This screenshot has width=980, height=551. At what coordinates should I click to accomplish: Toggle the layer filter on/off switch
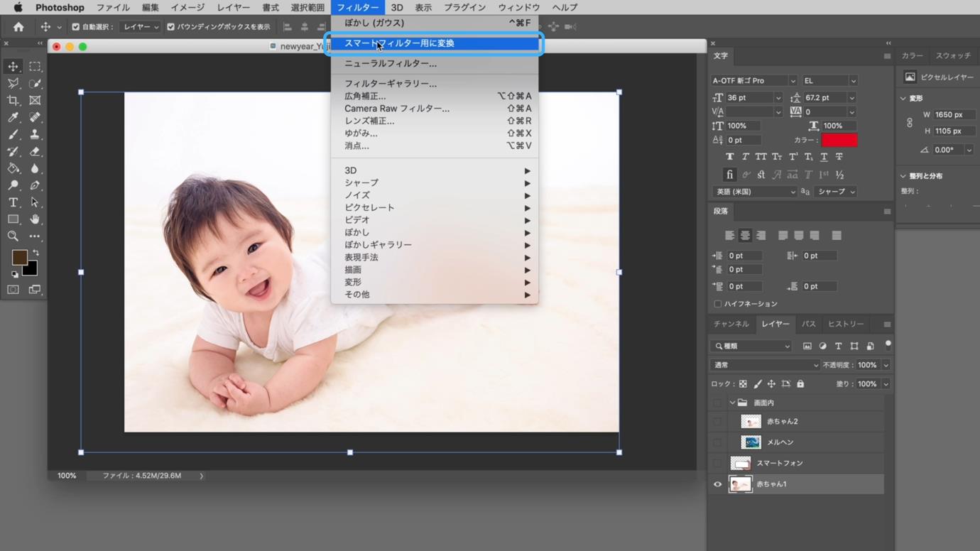coord(888,346)
